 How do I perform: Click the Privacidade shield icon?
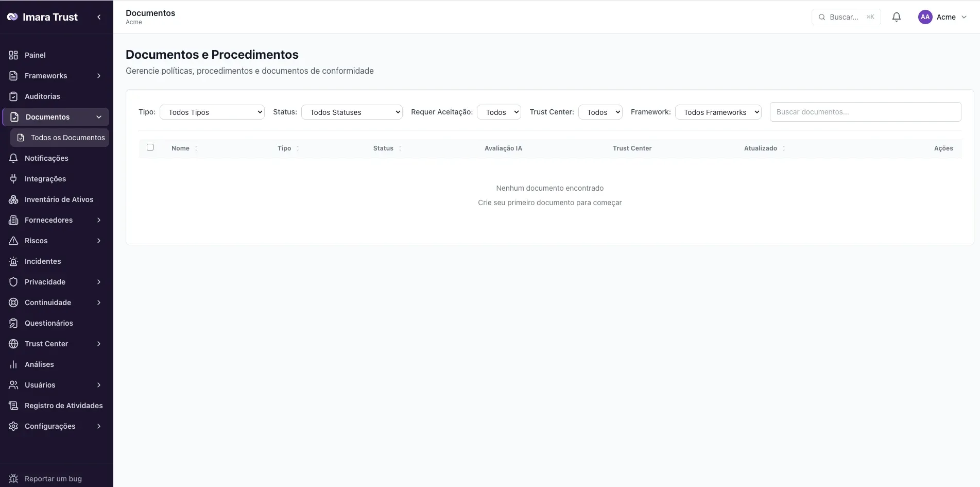13,282
